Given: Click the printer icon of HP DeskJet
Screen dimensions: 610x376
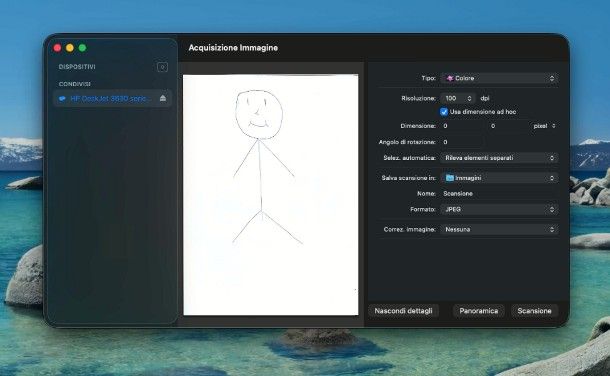Looking at the screenshot, I should [62, 99].
